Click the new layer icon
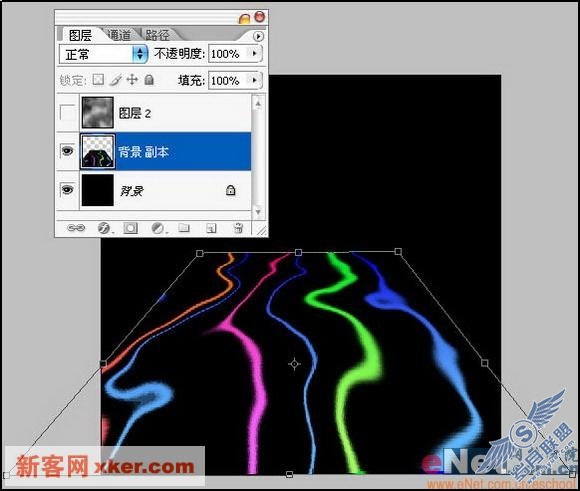This screenshot has width=580, height=491. coord(211,228)
